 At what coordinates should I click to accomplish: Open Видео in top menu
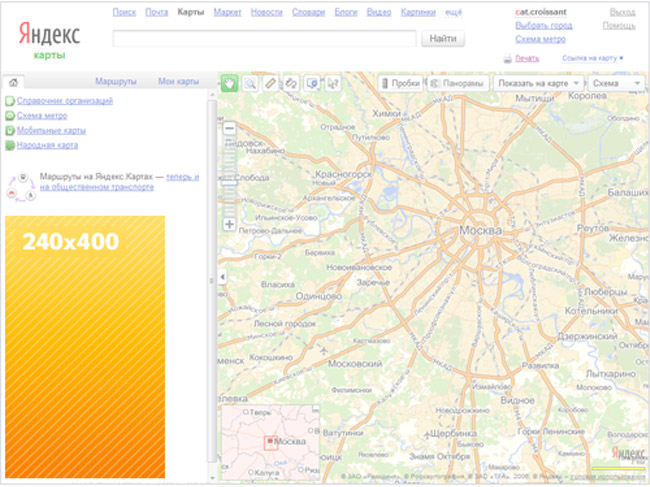point(379,12)
